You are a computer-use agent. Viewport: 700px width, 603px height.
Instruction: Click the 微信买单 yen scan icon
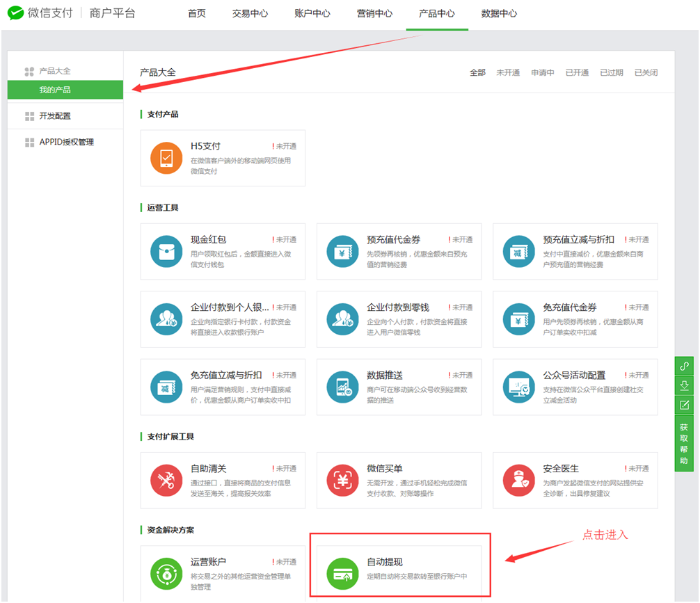342,481
